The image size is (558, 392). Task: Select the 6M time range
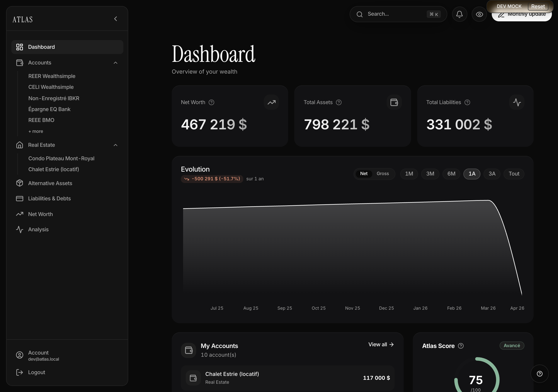[451, 174]
